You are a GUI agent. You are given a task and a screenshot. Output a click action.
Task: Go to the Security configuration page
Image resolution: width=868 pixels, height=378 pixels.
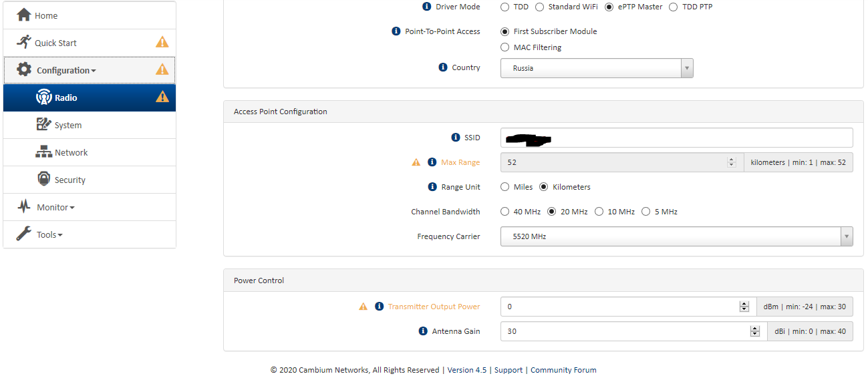[69, 180]
